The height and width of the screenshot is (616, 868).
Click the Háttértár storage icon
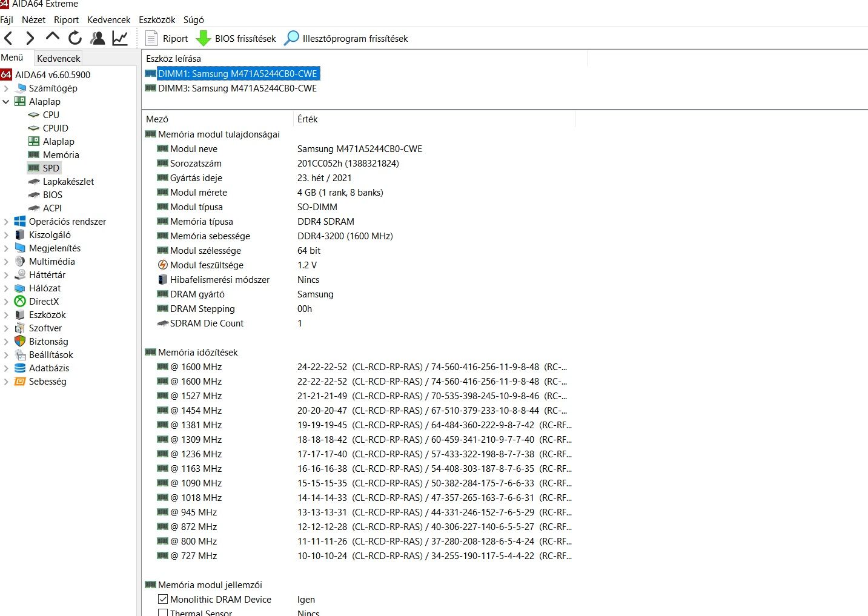pyautogui.click(x=20, y=274)
